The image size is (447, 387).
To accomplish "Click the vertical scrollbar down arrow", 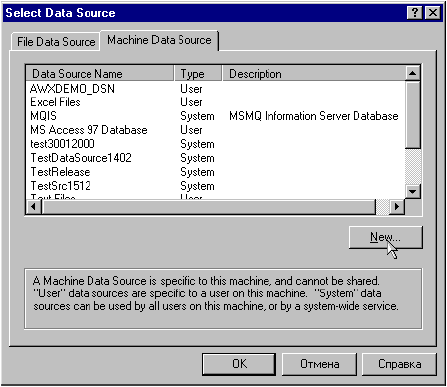I will pos(413,192).
